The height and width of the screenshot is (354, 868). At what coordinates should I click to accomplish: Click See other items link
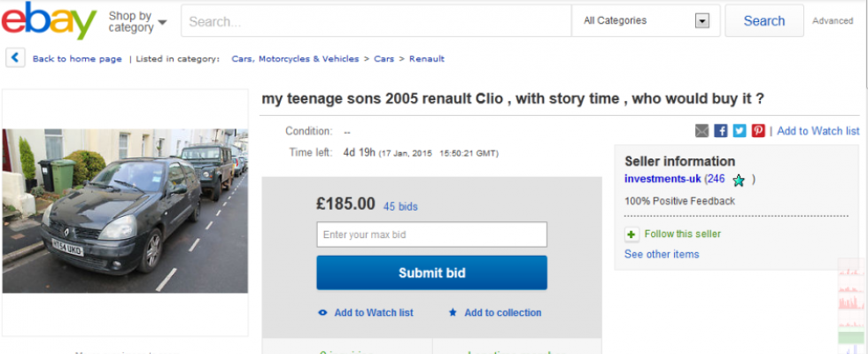pos(662,254)
